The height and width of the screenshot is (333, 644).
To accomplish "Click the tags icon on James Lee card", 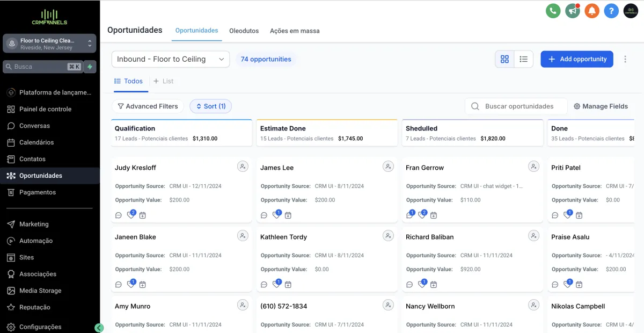I will coord(276,215).
